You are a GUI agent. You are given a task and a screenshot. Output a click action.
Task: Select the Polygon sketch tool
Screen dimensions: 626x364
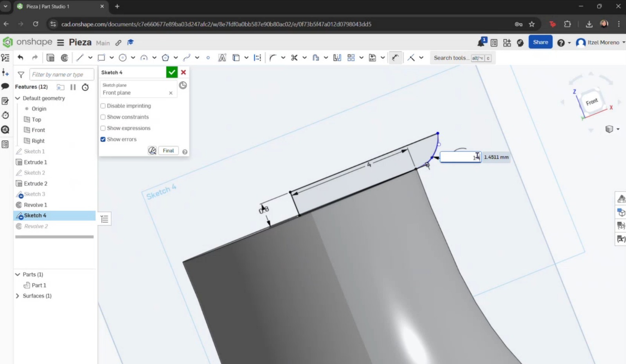click(x=166, y=57)
